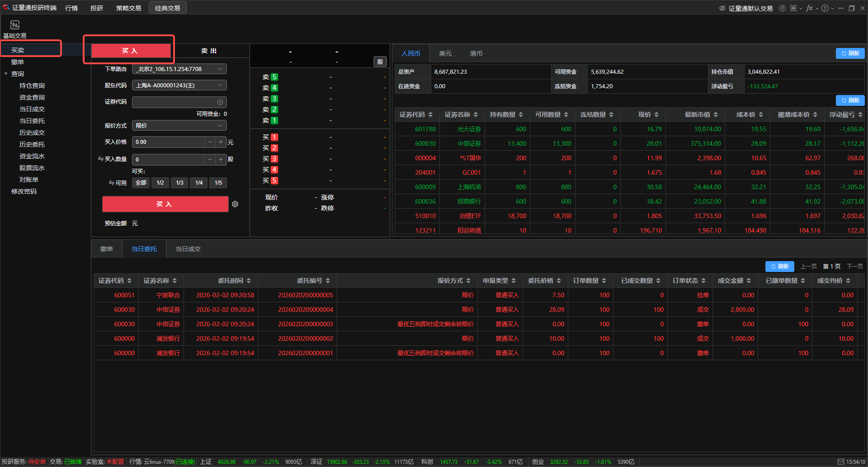Switch to the 当日成交 bottom tab
This screenshot has height=467, width=868.
pyautogui.click(x=188, y=249)
